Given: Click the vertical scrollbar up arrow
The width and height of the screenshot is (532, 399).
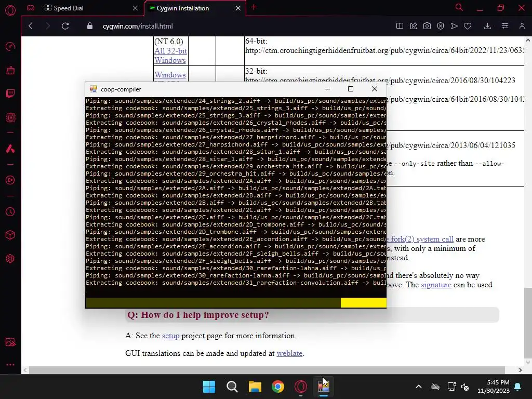Looking at the screenshot, I should pos(528,40).
